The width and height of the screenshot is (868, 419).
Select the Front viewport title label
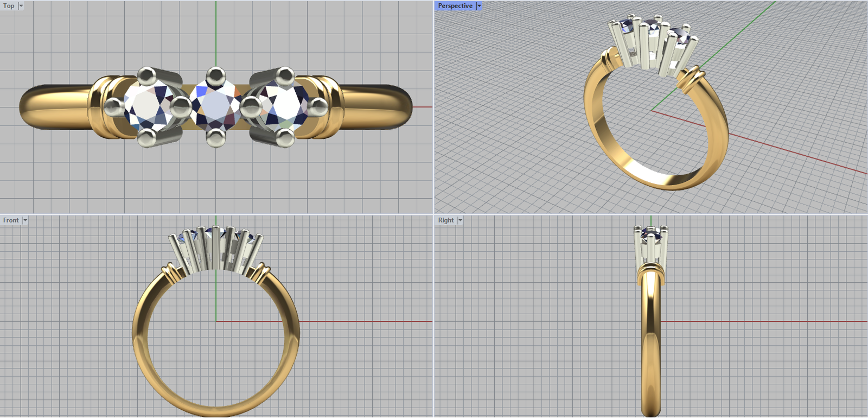click(10, 220)
